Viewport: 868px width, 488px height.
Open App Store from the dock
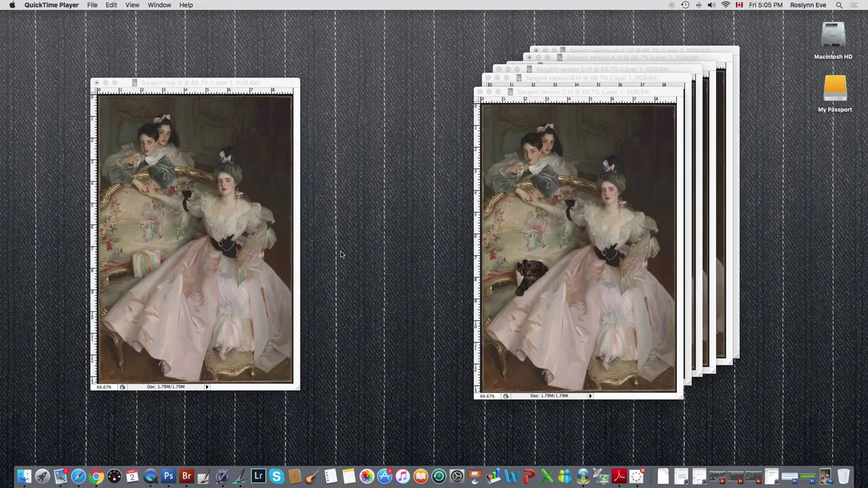click(x=384, y=476)
